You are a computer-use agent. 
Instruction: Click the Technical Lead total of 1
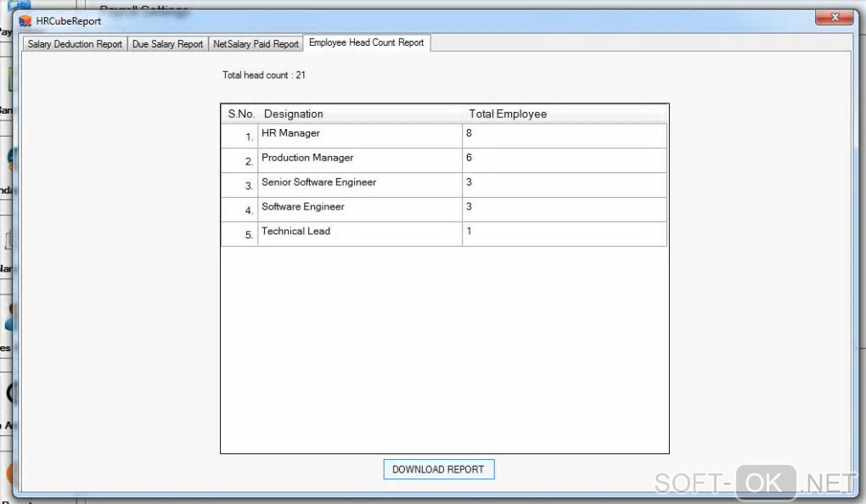pos(565,234)
